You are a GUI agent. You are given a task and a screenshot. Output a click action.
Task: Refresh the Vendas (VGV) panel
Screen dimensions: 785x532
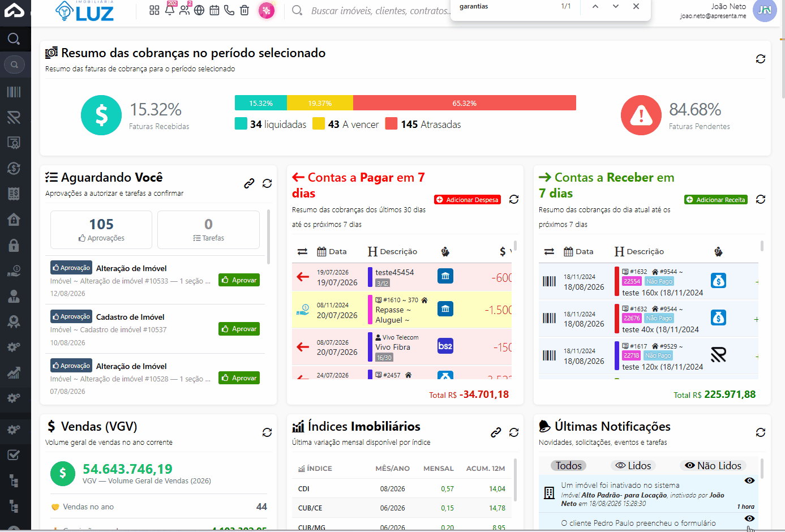(x=267, y=432)
